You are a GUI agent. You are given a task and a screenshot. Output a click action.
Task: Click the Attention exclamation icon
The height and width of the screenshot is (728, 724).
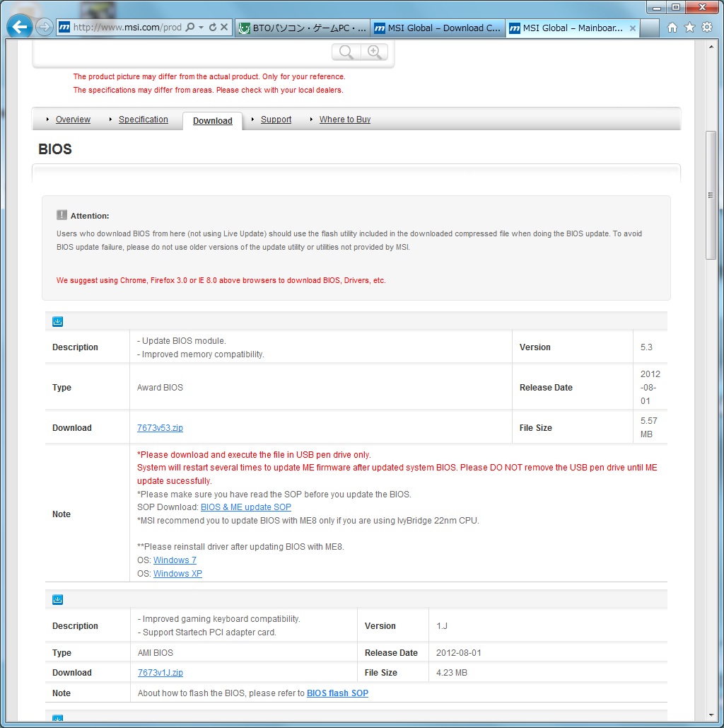click(x=62, y=215)
